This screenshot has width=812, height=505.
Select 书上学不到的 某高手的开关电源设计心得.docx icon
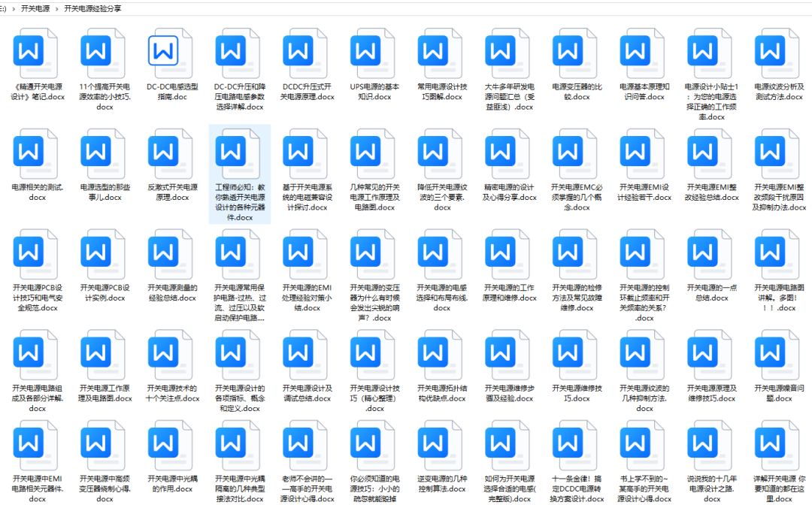642,446
